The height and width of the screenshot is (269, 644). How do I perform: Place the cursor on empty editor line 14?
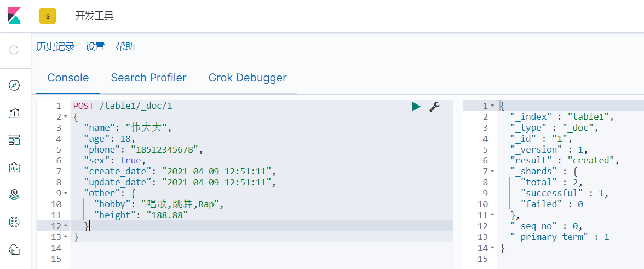coord(262,248)
